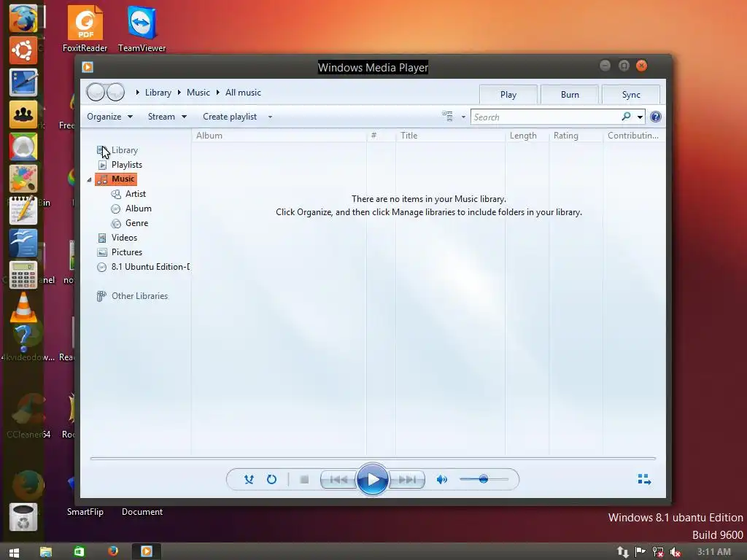Viewport: 747px width, 560px height.
Task: Select Album under Music
Action: [138, 209]
